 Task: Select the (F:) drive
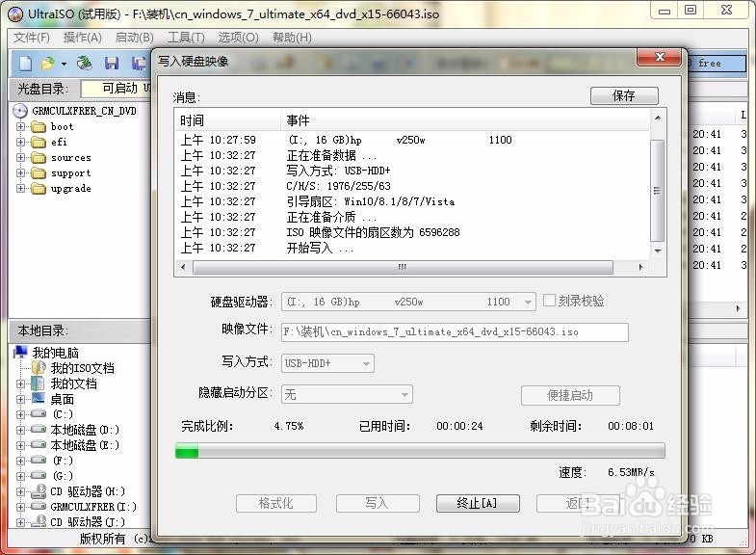click(x=63, y=461)
